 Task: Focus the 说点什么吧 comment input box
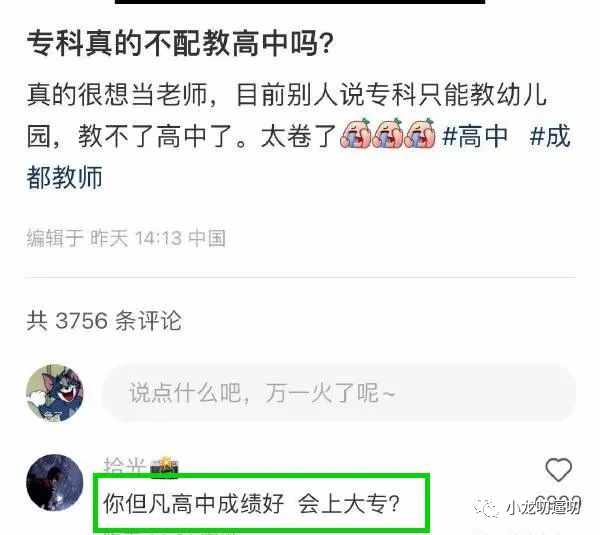click(339, 393)
